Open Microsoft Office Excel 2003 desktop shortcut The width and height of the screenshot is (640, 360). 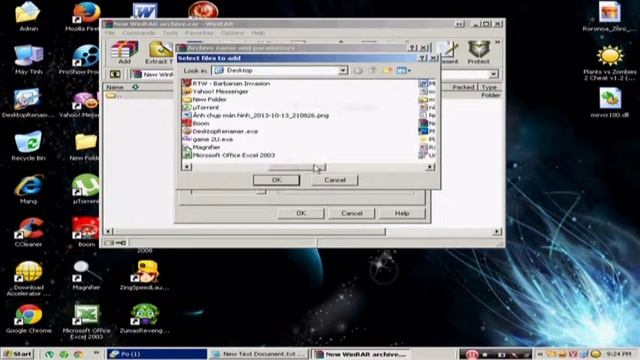coord(86,322)
